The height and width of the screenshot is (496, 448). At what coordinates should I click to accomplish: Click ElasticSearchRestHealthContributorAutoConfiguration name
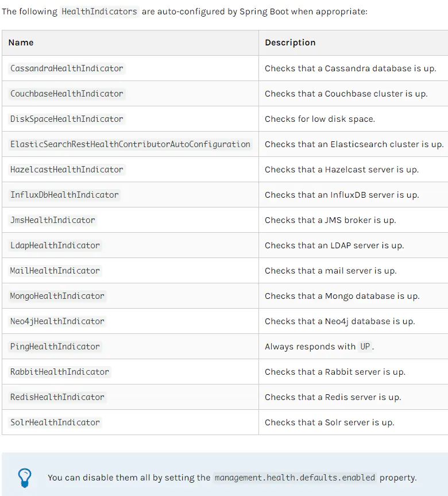point(130,144)
